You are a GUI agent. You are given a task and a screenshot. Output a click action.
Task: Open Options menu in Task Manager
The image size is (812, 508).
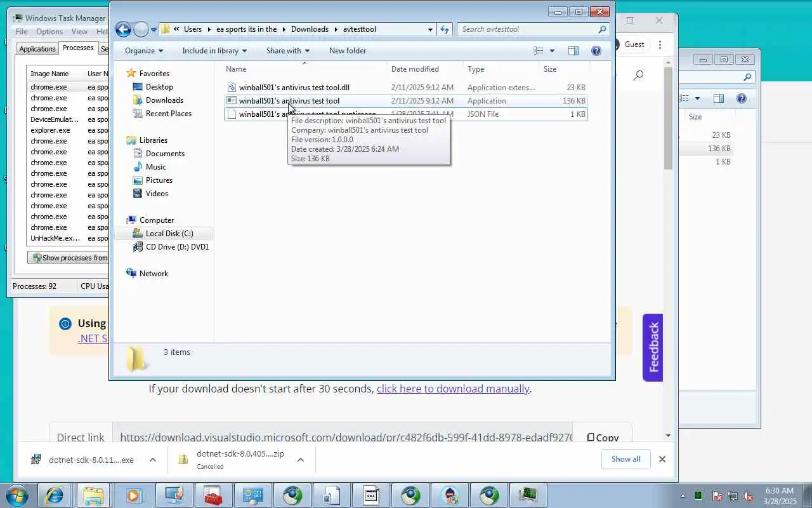[x=49, y=32]
